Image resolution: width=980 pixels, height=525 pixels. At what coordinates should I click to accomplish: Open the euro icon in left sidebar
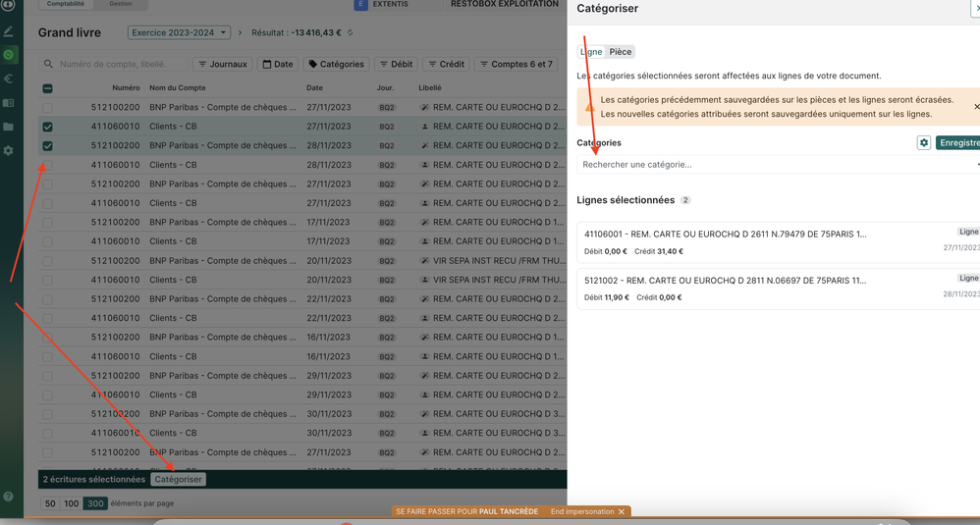click(9, 79)
